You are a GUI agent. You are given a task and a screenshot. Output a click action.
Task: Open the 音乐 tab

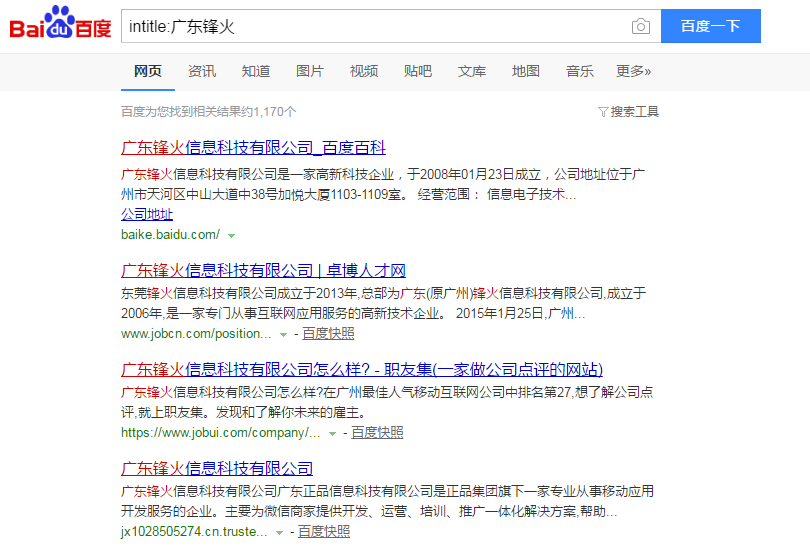tap(580, 71)
